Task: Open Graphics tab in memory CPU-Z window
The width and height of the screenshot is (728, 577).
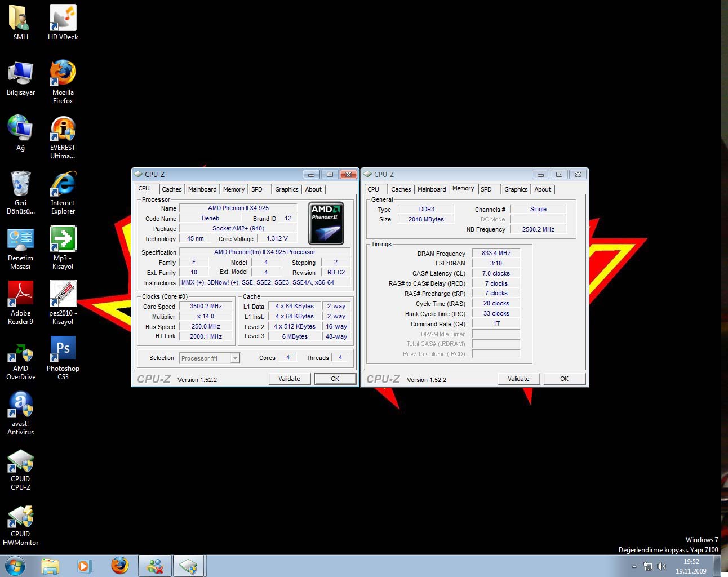Action: point(516,189)
